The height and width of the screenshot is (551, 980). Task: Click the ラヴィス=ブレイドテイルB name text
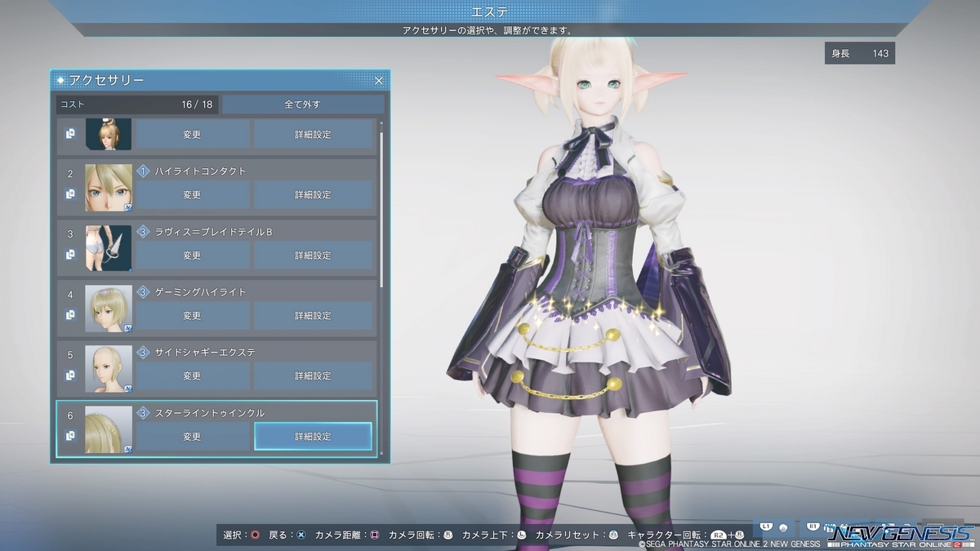coord(213,232)
